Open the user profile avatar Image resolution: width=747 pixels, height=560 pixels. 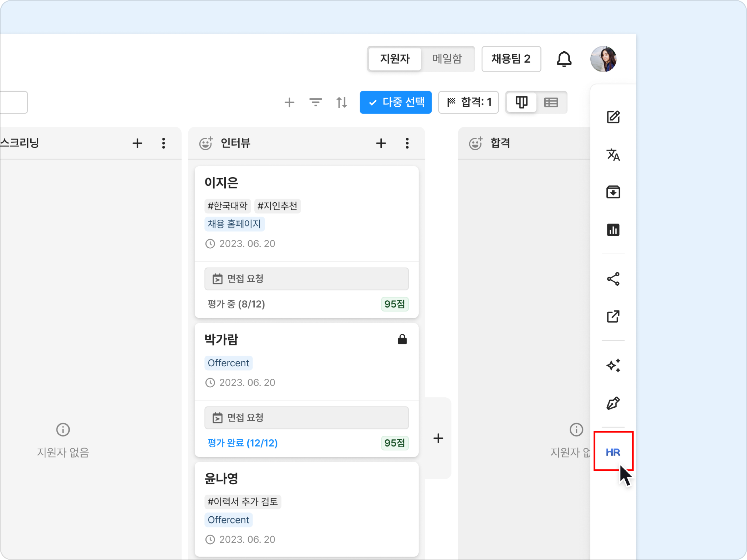pos(603,59)
